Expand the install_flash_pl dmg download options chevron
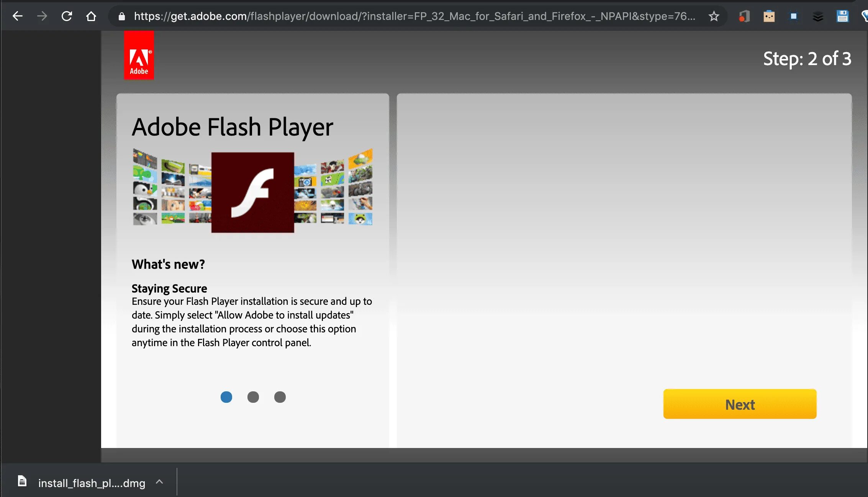 pos(159,482)
